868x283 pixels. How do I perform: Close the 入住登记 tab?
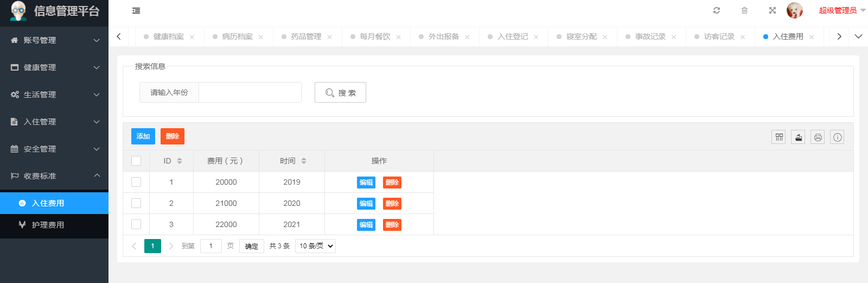537,37
